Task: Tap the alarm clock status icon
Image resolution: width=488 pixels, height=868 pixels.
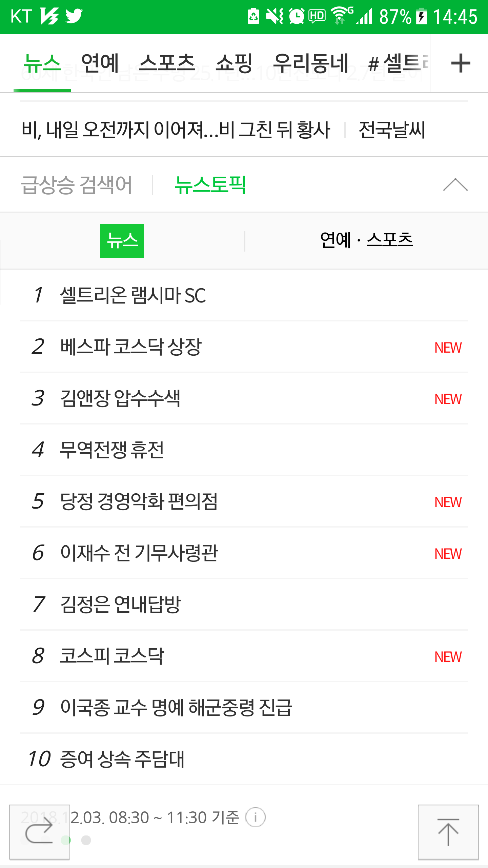Action: coord(297,16)
